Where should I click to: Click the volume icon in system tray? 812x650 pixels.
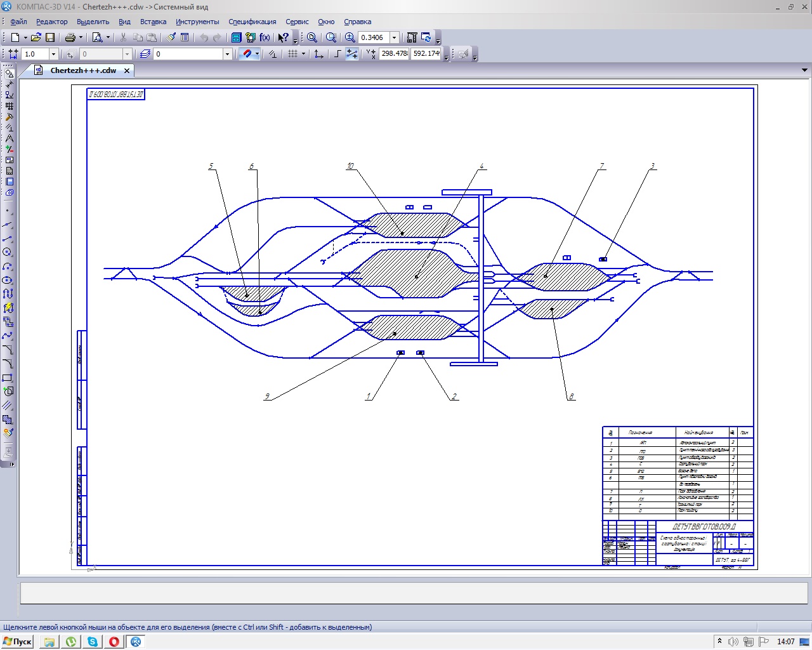tap(733, 642)
